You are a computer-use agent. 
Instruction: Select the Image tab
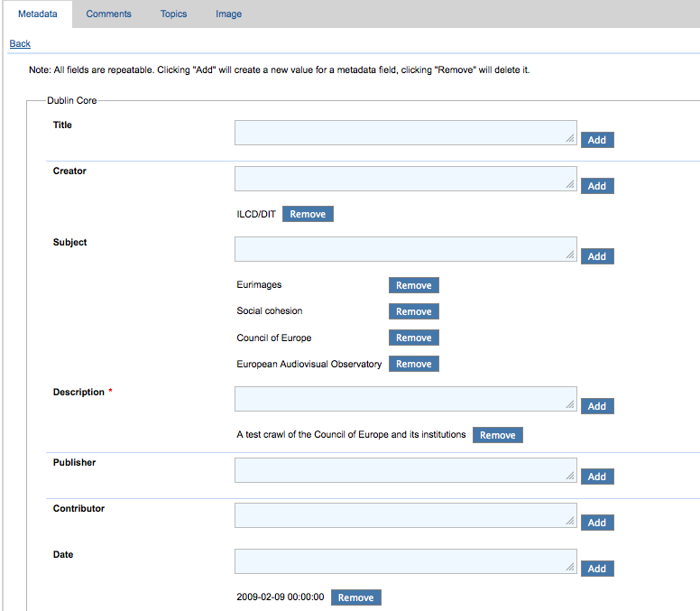point(228,14)
